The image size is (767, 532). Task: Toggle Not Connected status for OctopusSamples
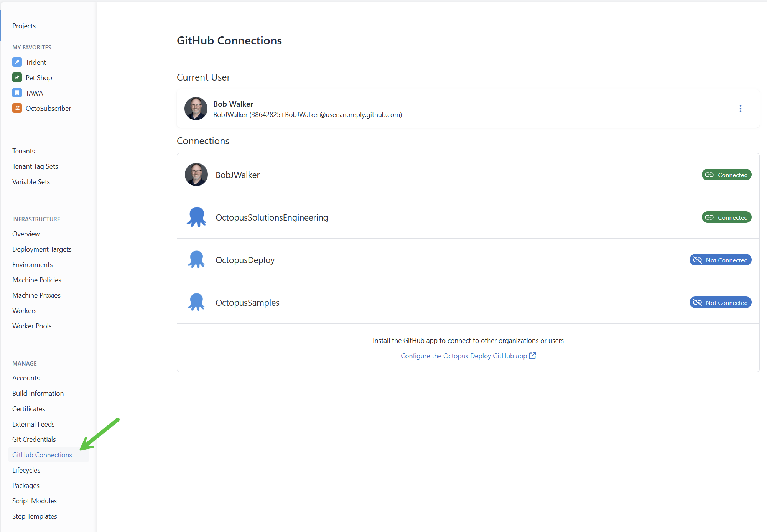coord(720,302)
